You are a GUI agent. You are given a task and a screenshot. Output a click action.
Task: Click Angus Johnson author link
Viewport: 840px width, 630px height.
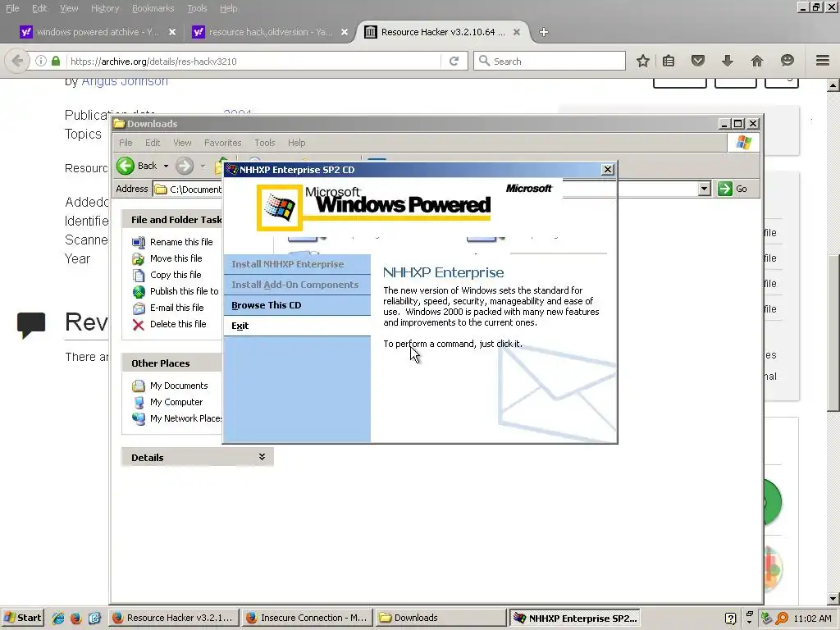[x=125, y=81]
